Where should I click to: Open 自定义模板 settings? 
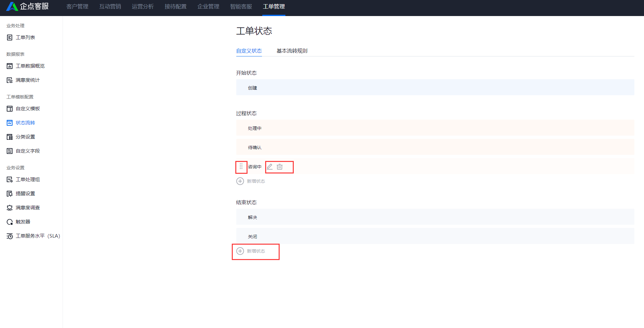pos(28,109)
